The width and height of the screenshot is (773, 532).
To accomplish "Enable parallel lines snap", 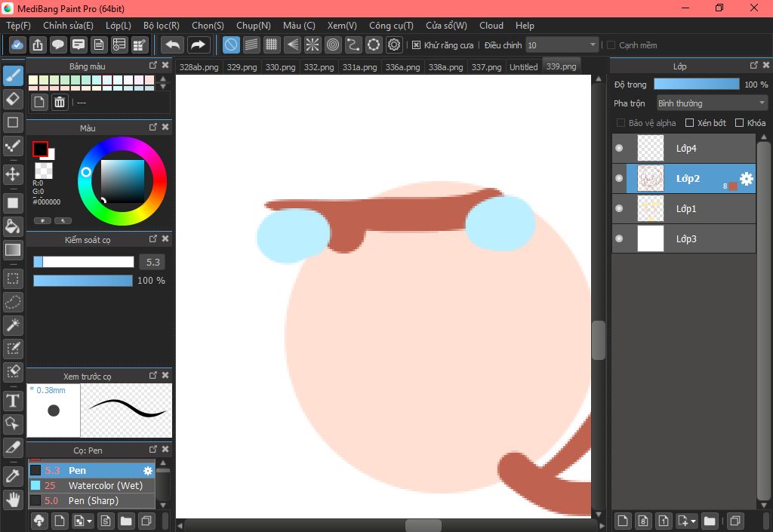I will coord(251,45).
